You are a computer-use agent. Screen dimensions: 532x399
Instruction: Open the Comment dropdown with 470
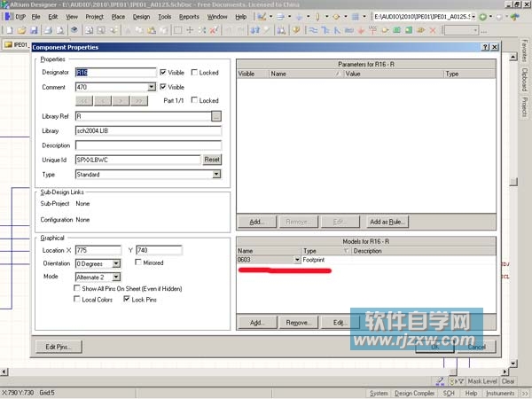(x=152, y=87)
